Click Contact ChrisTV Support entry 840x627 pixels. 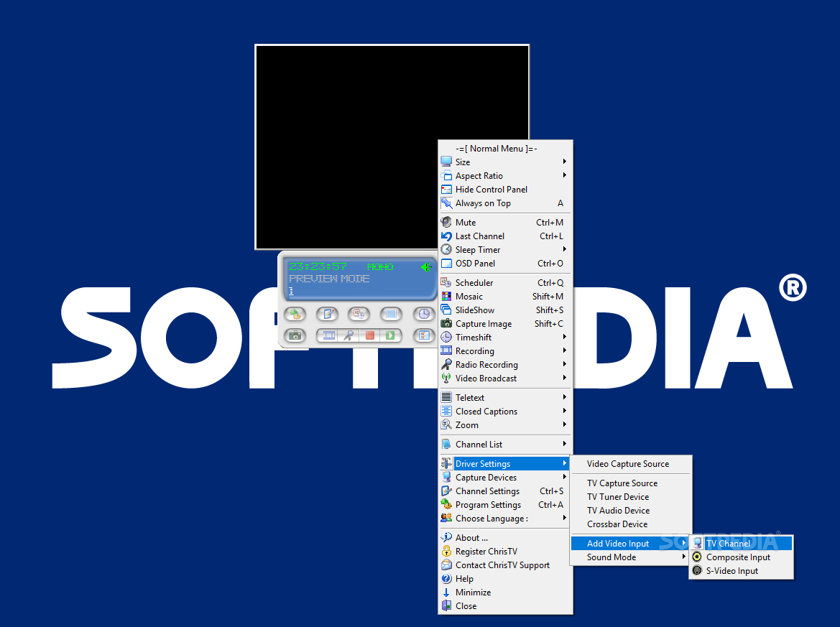coord(505,565)
